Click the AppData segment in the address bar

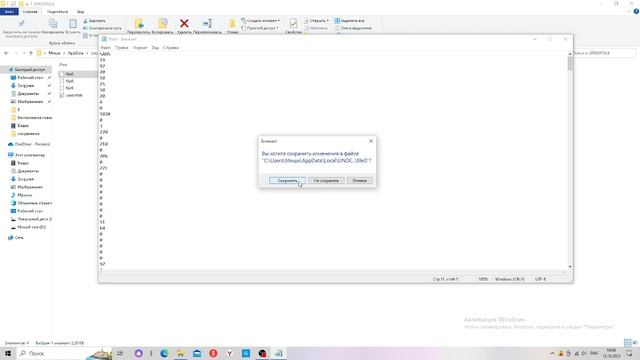point(76,53)
